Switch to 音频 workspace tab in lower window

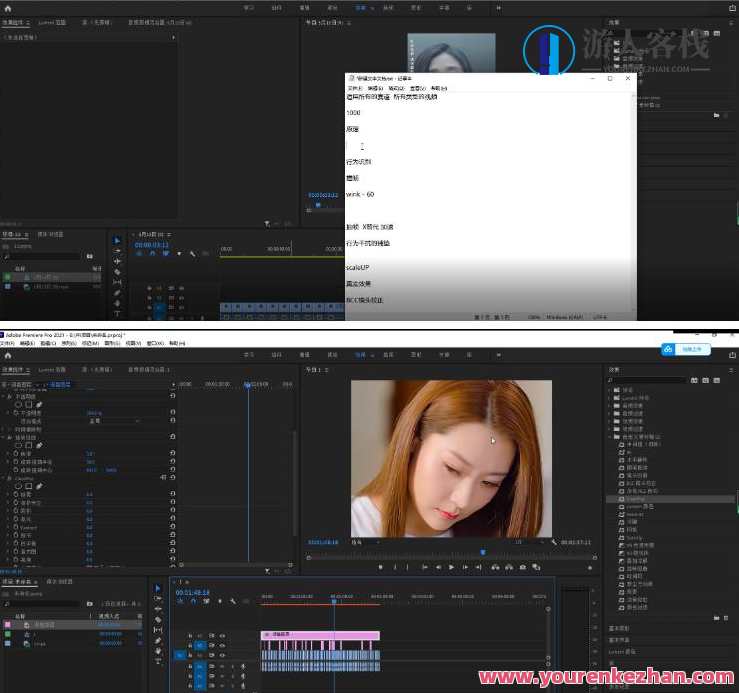coord(388,354)
